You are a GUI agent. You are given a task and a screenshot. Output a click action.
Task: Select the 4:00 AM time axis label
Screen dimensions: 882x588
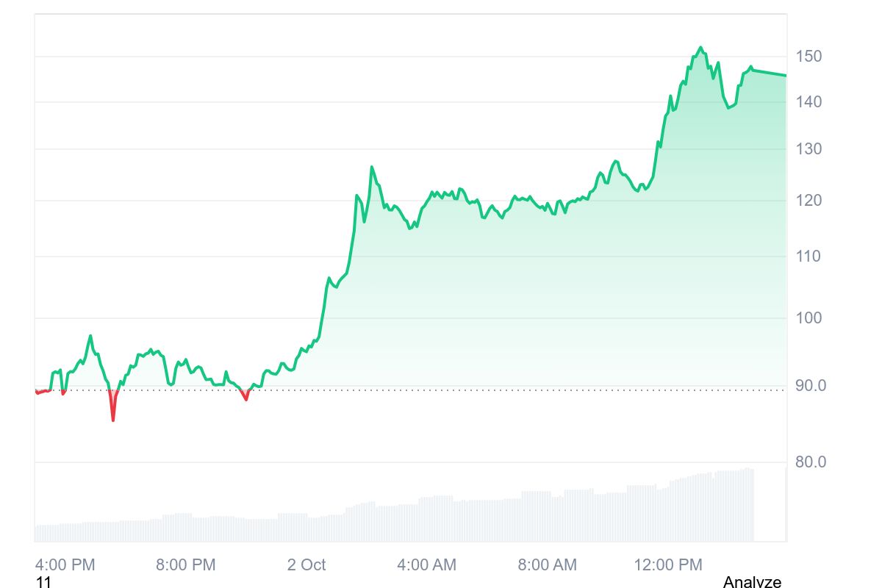pyautogui.click(x=426, y=564)
